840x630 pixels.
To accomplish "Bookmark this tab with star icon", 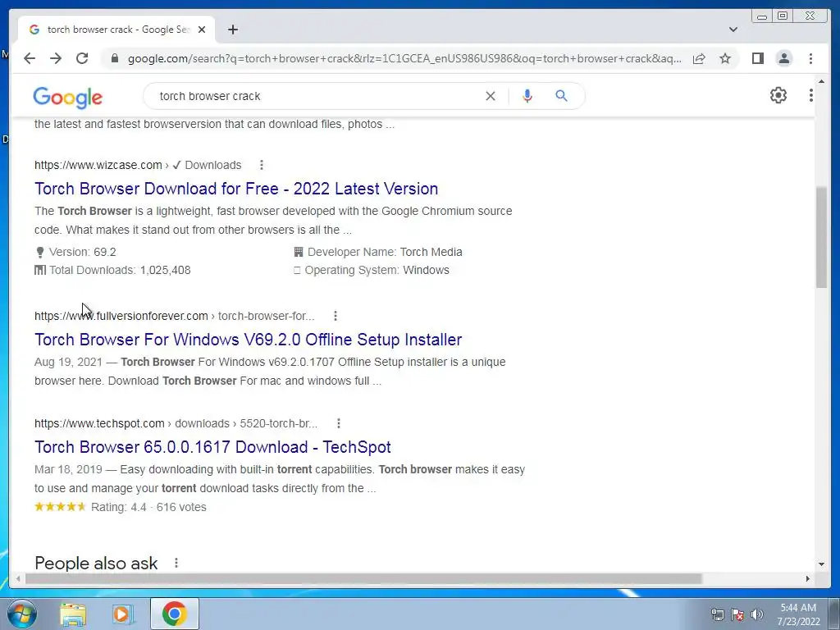I will click(725, 58).
